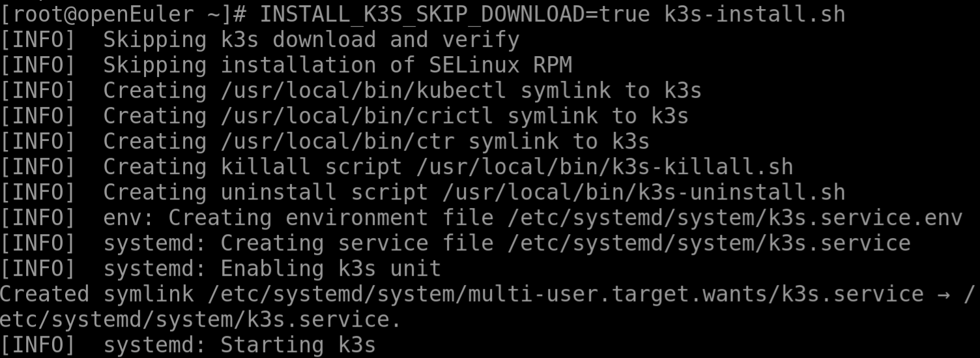Click the [INFO] tag on the first output line
The height and width of the screenshot is (358, 980).
(x=37, y=39)
